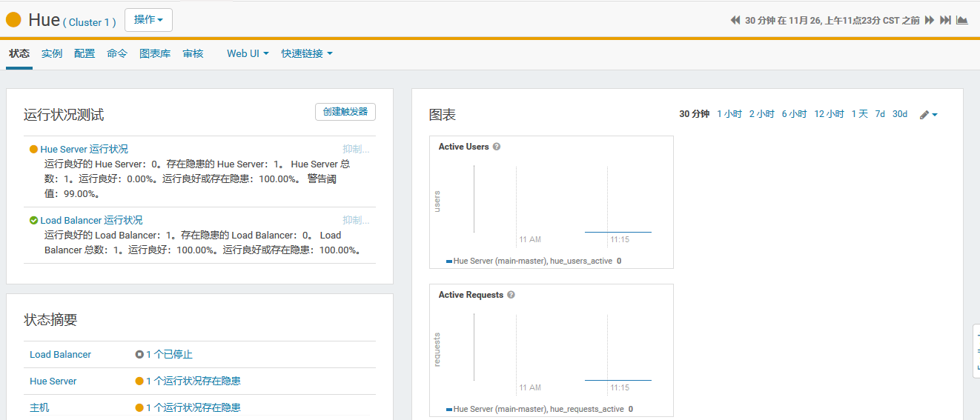The height and width of the screenshot is (420, 980).
Task: Open Hue Server link in 状态摘要
Action: pyautogui.click(x=53, y=381)
